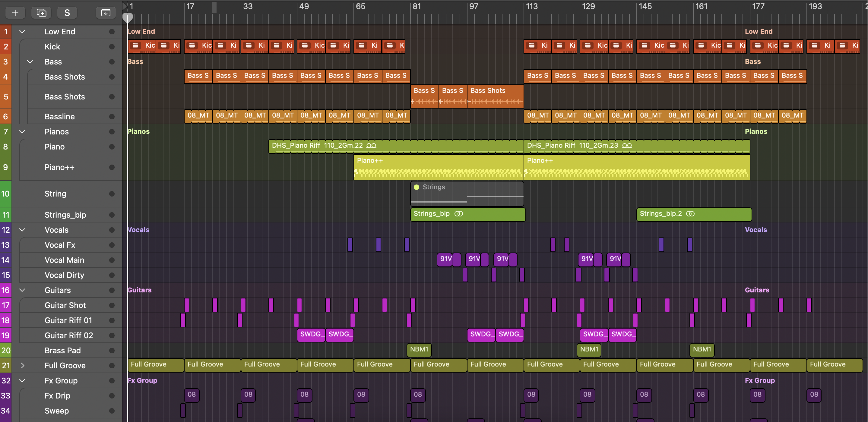
Task: Collapse the Low End track stack
Action: point(22,32)
